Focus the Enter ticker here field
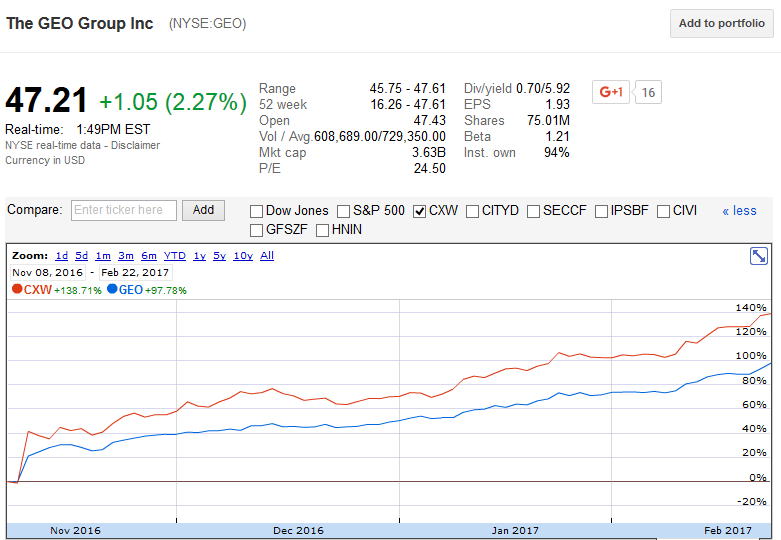This screenshot has height=540, width=781. click(124, 210)
